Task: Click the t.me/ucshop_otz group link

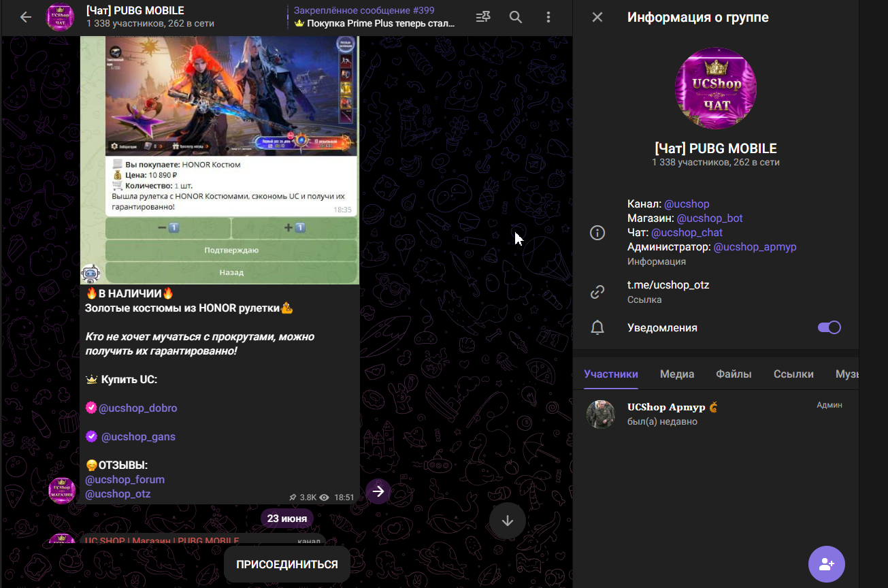Action: tap(668, 285)
